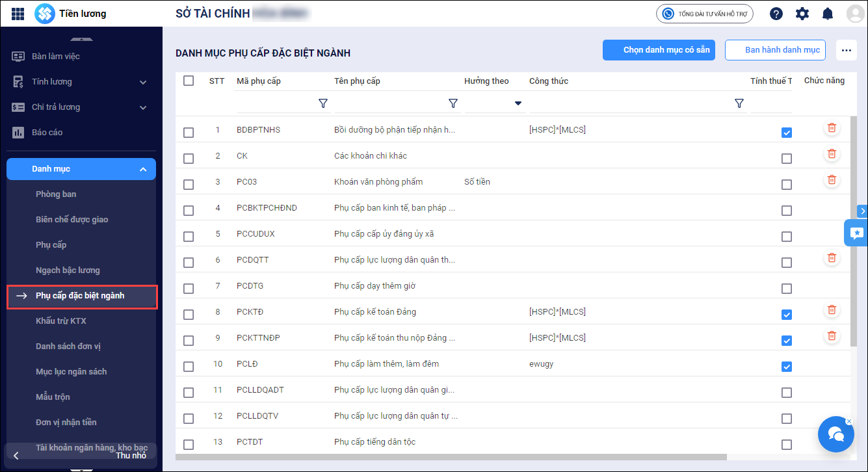Click 'PCCUDUX' code cell
Viewport: 868px width, 472px height.
[x=256, y=234]
